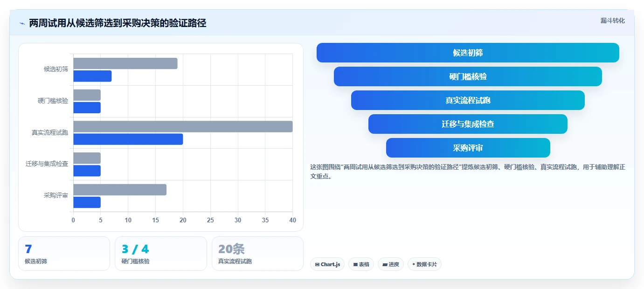
Task: Click the lightning icon beside the card title
Action: click(22, 23)
